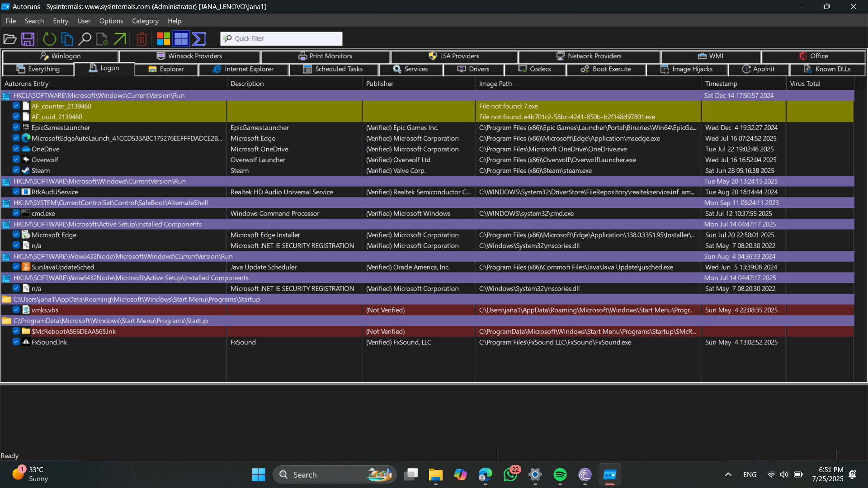Click the SunJavaUpdateSched Java icon
The height and width of the screenshot is (488, 868).
point(26,267)
